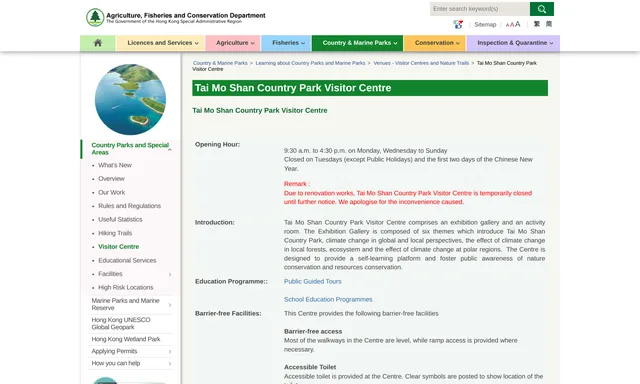640x384 pixels.
Task: Click the Accessible Toilet heading
Action: click(x=310, y=367)
